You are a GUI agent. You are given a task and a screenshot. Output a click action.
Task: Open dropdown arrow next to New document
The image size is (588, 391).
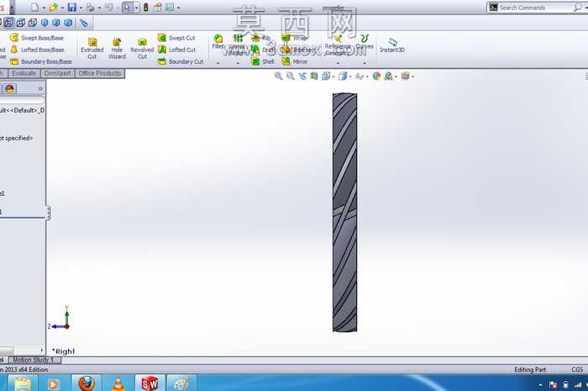44,8
